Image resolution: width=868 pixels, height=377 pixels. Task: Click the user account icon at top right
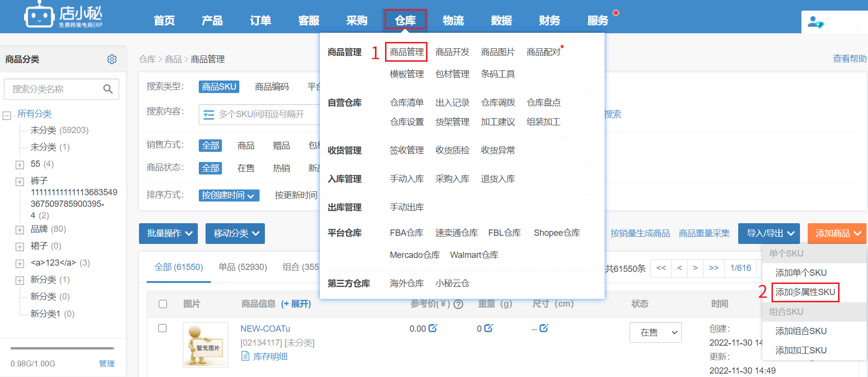[815, 22]
